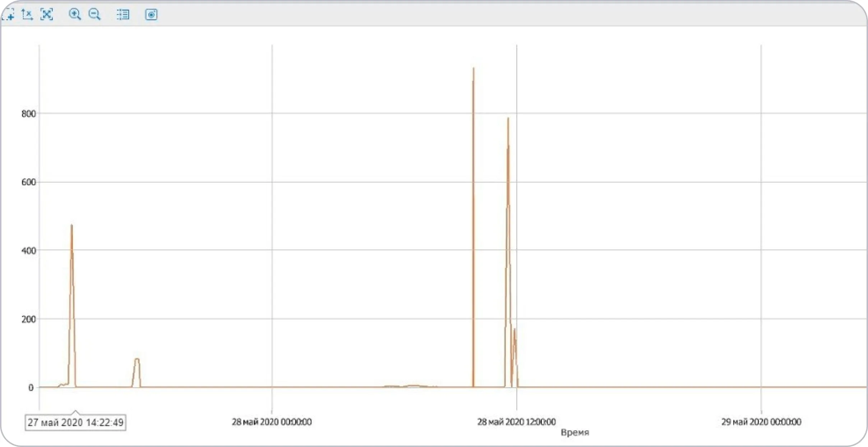Image resolution: width=868 pixels, height=447 pixels.
Task: Click the 27 май 2020 14:22:49 cursor label
Action: click(75, 423)
